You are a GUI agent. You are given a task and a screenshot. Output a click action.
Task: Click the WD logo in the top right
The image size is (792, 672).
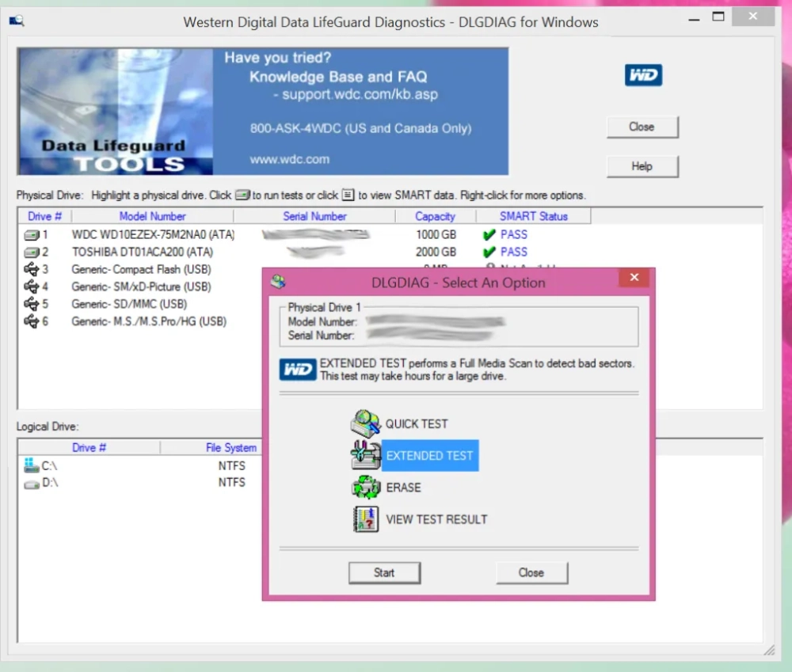click(x=643, y=75)
